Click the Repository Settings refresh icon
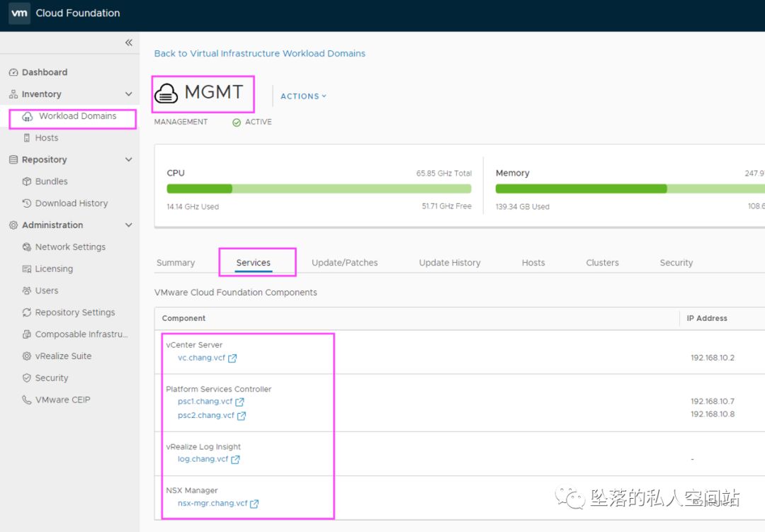Image resolution: width=765 pixels, height=532 pixels. pos(27,312)
